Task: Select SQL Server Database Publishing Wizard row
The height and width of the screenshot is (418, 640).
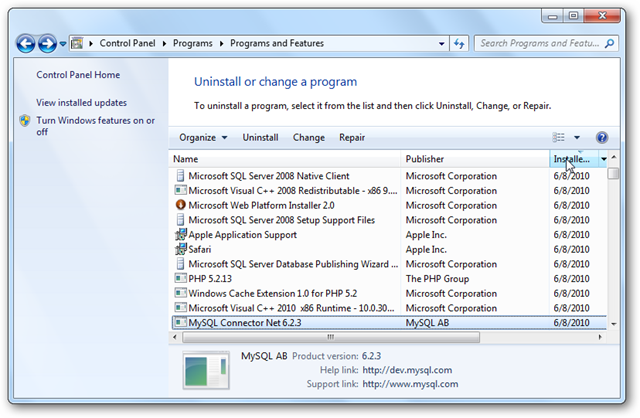Action: [x=388, y=264]
